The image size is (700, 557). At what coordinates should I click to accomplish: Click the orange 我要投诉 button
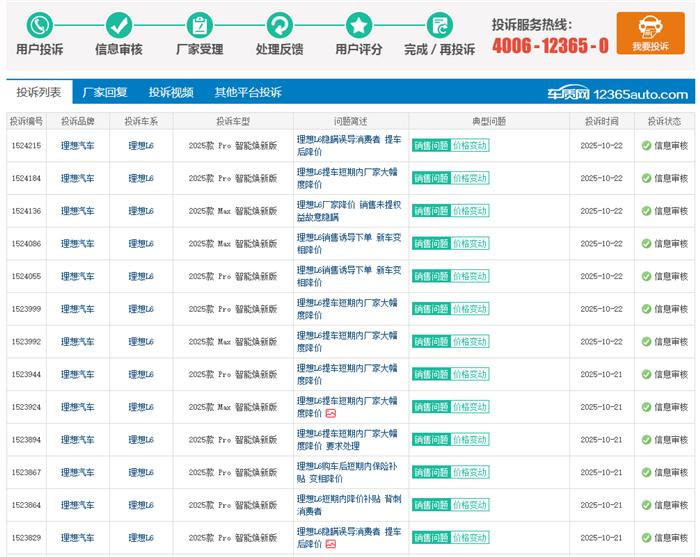point(650,33)
